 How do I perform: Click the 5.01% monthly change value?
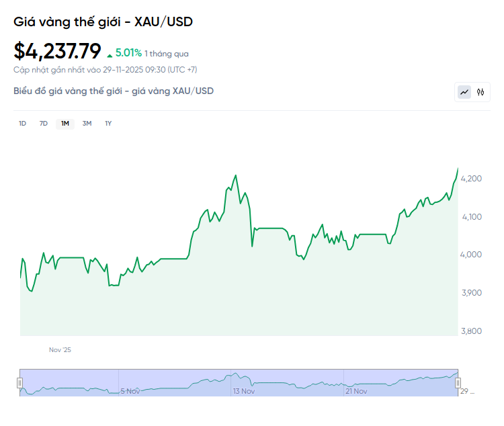click(128, 52)
